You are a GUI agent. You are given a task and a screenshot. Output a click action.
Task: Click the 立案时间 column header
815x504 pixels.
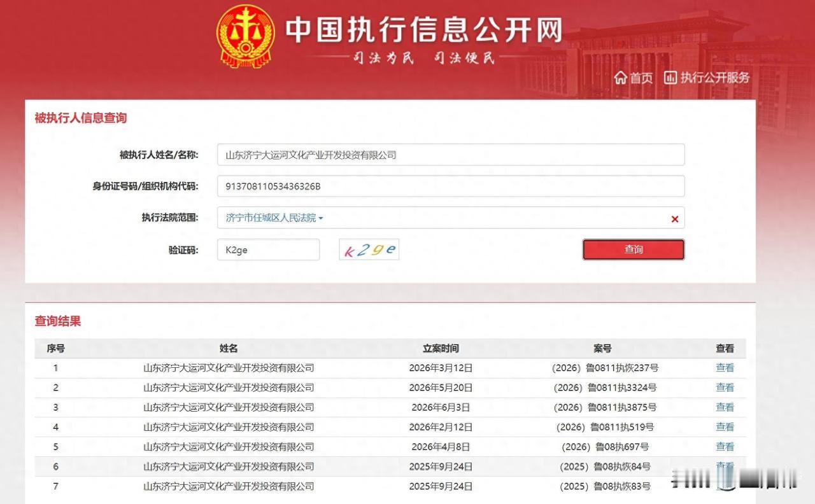coord(441,348)
